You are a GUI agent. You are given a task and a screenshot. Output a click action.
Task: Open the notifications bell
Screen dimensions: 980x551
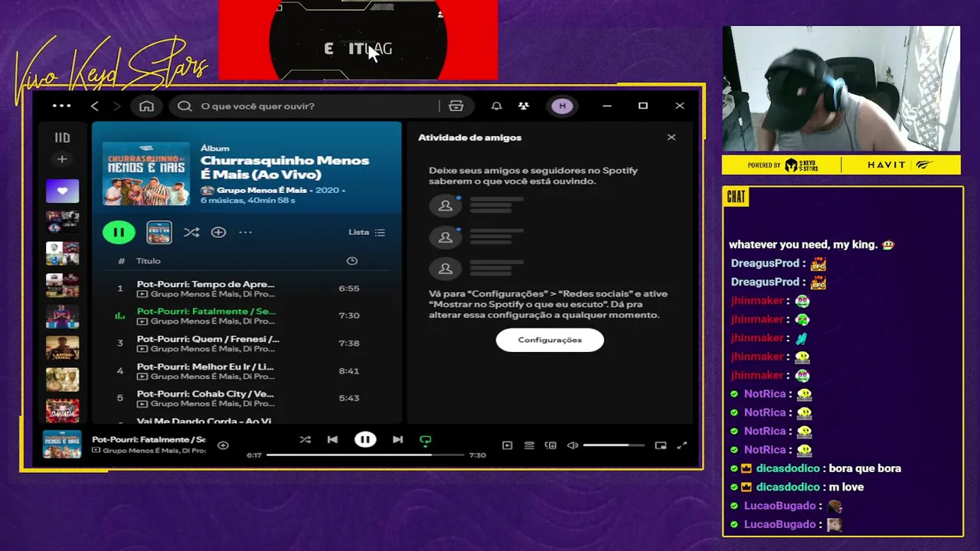(497, 106)
